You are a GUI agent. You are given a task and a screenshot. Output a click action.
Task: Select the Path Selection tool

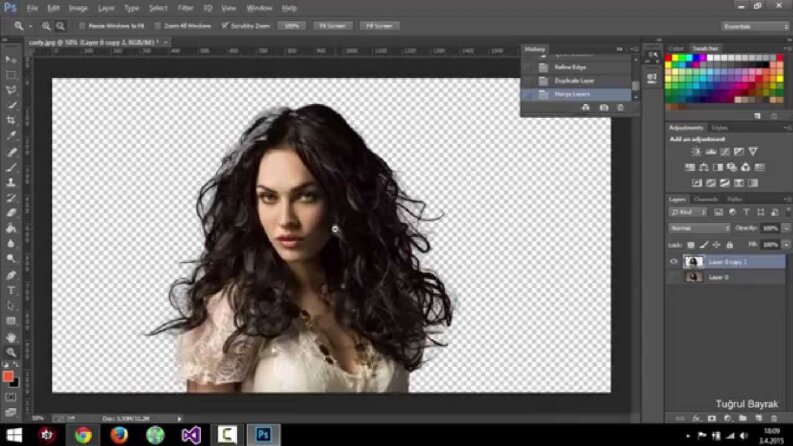point(11,305)
